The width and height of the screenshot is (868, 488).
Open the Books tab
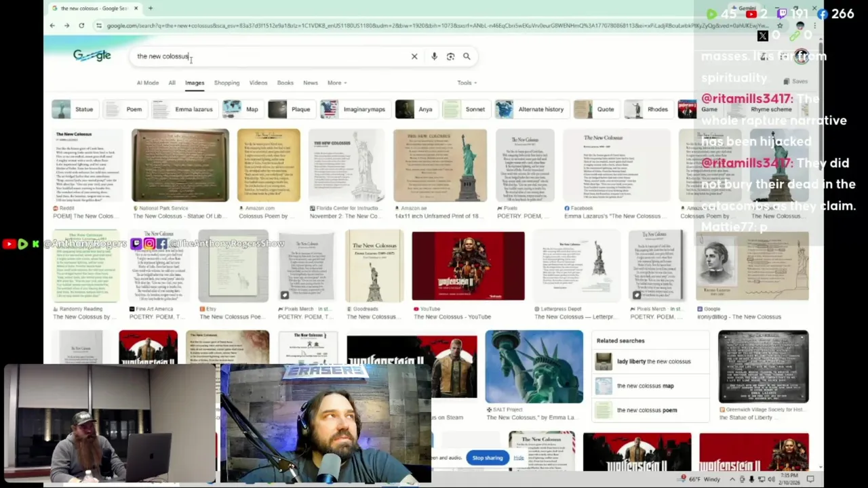[285, 83]
